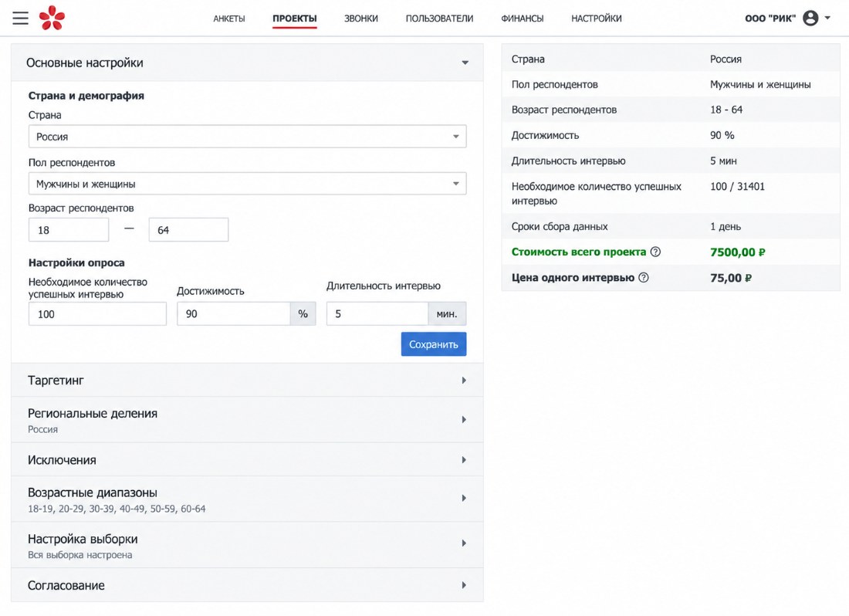Click the Вся выборка настроена subtitle

[80, 555]
